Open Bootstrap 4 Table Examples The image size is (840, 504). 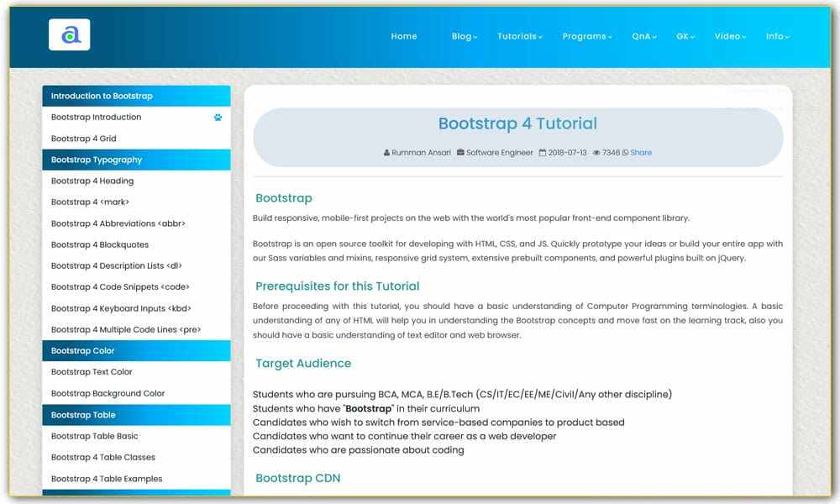tap(137, 479)
